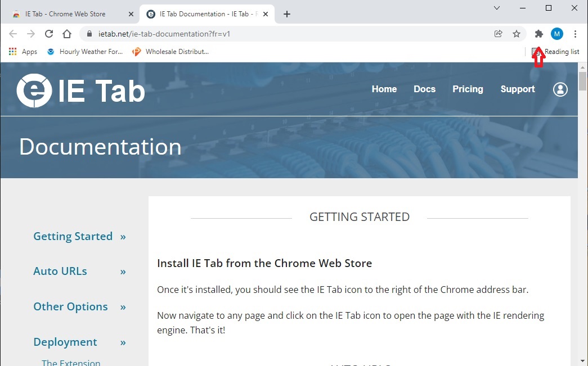Switch to the IE Tab Chrome Web Store tab
588x366 pixels.
[68, 13]
